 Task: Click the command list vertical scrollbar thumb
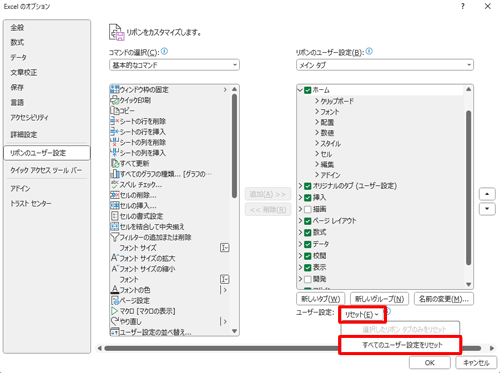234,146
